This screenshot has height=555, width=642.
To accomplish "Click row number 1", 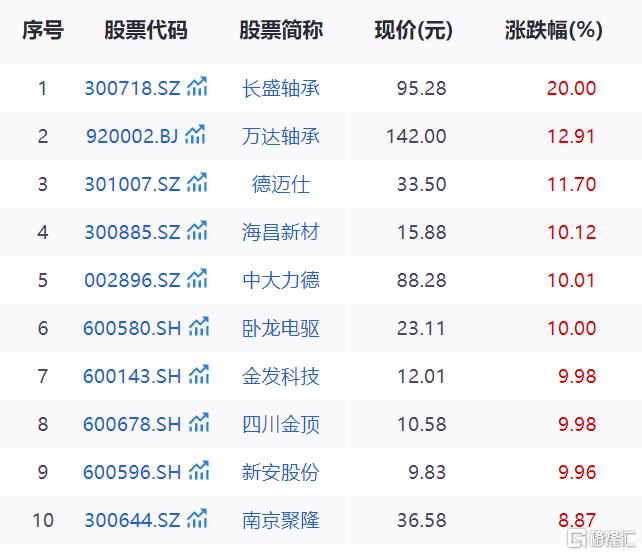I will (x=43, y=88).
